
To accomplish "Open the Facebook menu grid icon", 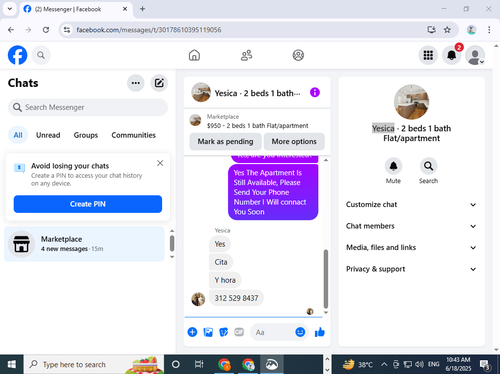I will [x=428, y=55].
